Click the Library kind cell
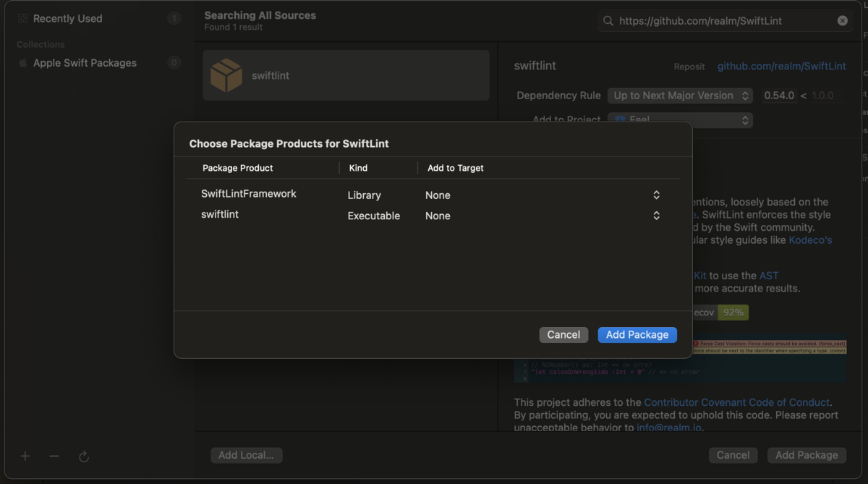 pyautogui.click(x=364, y=195)
